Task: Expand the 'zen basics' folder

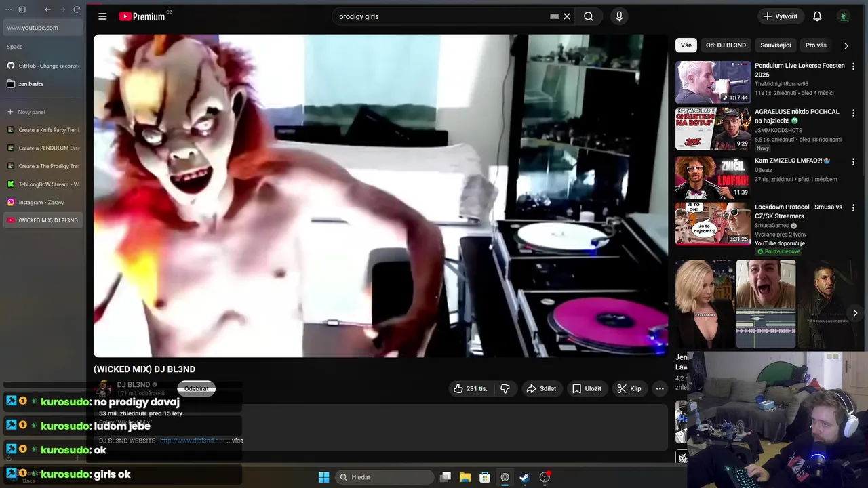Action: click(x=43, y=84)
